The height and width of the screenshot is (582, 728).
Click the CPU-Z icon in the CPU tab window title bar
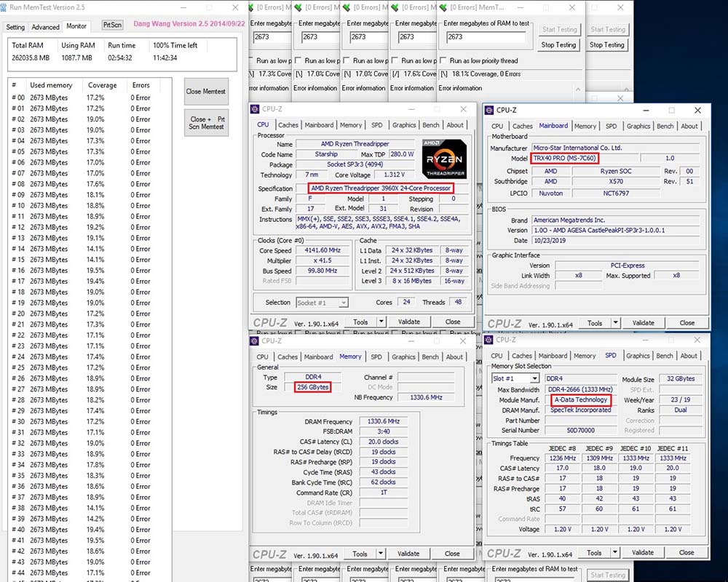click(x=255, y=109)
